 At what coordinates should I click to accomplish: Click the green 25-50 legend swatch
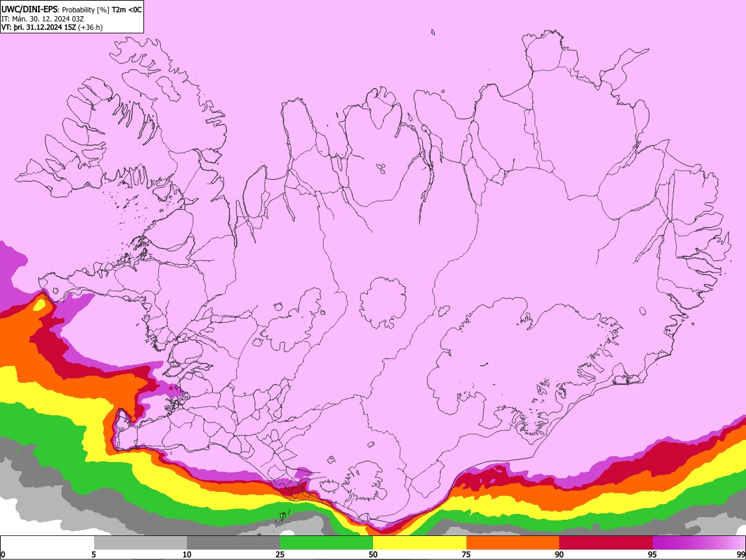coord(326,543)
